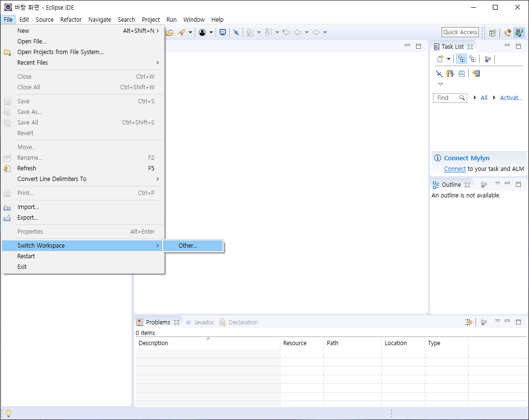Open the Outline view menu triangle

[x=497, y=183]
